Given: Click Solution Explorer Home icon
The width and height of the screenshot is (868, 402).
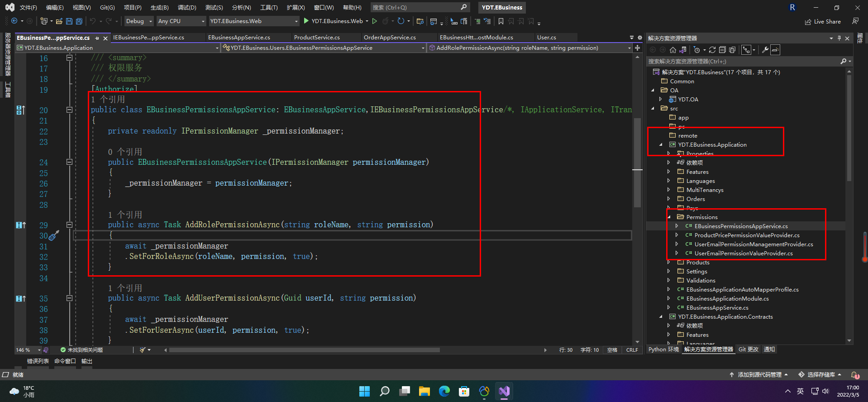Looking at the screenshot, I should [673, 50].
